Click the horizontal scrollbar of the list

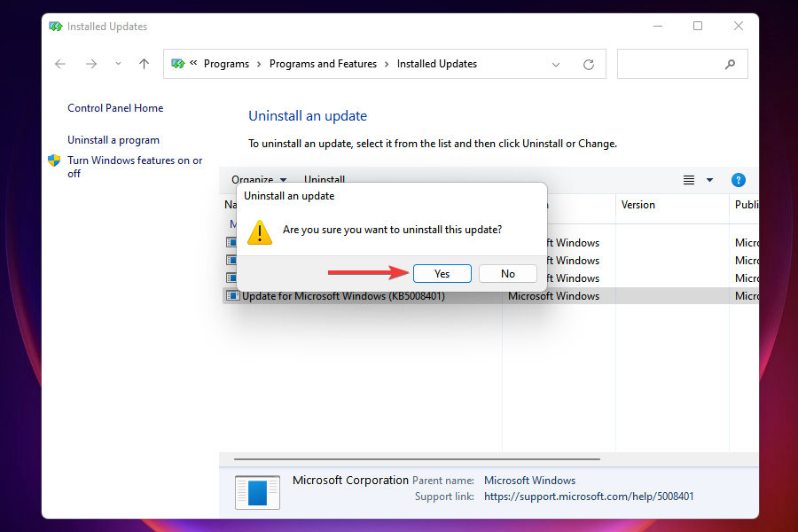pyautogui.click(x=417, y=458)
